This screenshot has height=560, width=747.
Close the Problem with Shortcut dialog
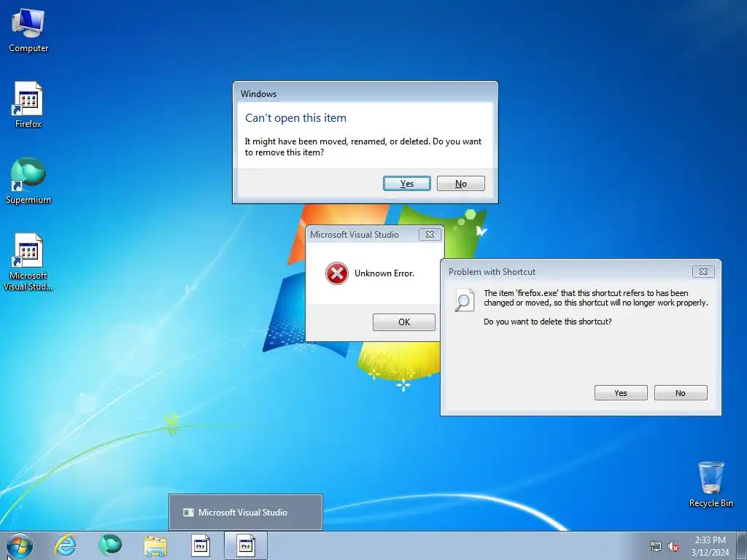(x=703, y=271)
